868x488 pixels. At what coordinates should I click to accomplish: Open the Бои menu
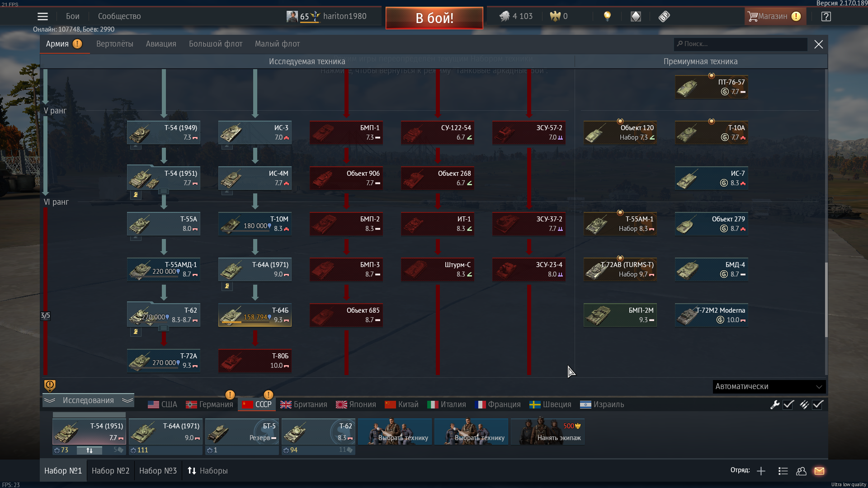click(73, 16)
